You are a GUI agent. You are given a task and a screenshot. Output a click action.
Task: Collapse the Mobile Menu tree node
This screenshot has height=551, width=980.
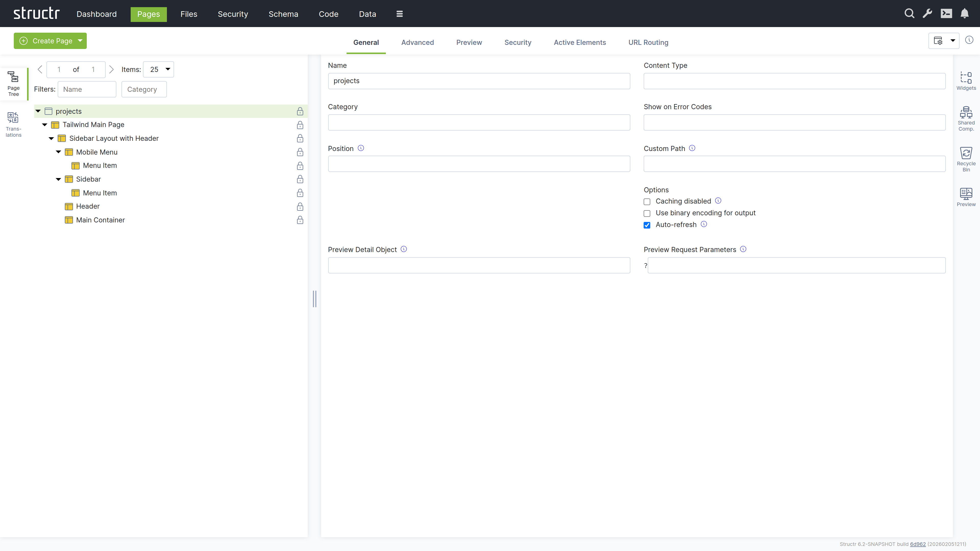click(58, 152)
